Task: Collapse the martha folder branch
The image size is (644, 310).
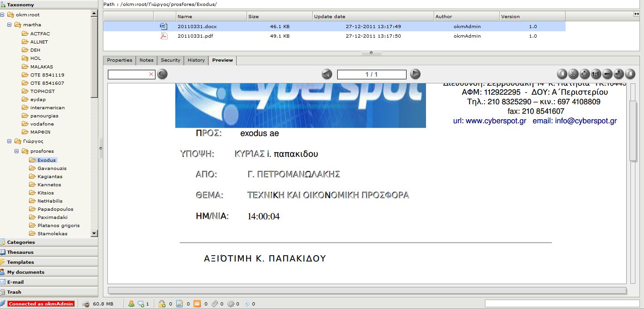Action: tap(9, 24)
